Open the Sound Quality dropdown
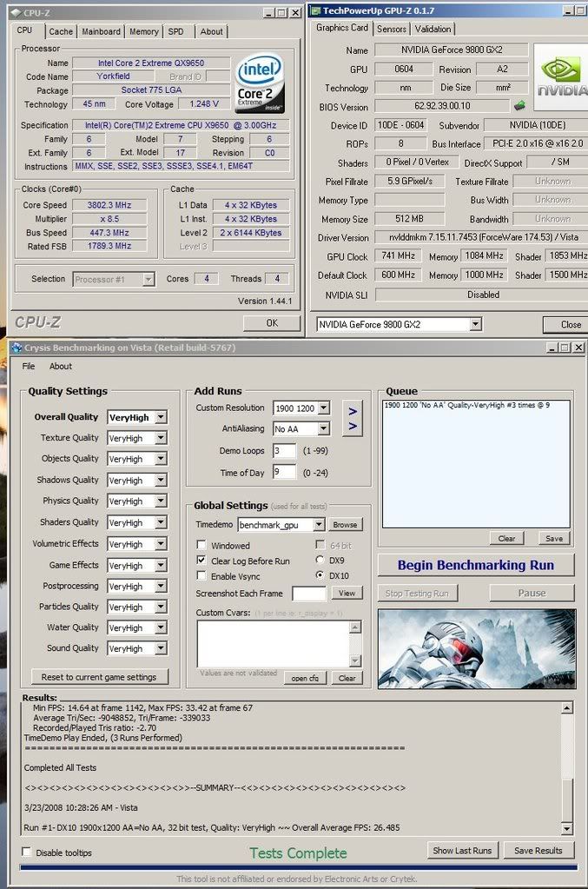Screen dimensions: 588x889 [161, 648]
